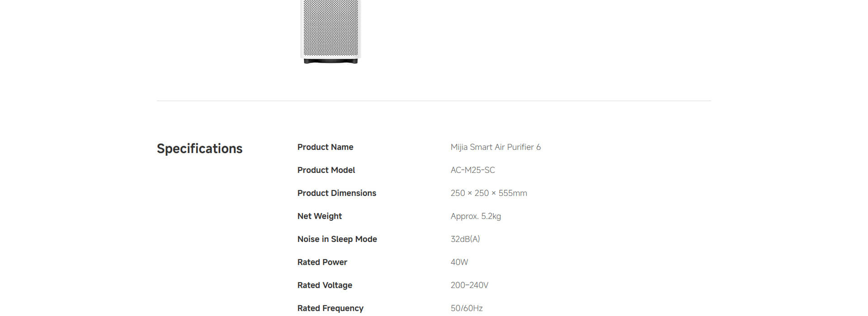868x316 pixels.
Task: Click the Net Weight label
Action: click(x=319, y=216)
